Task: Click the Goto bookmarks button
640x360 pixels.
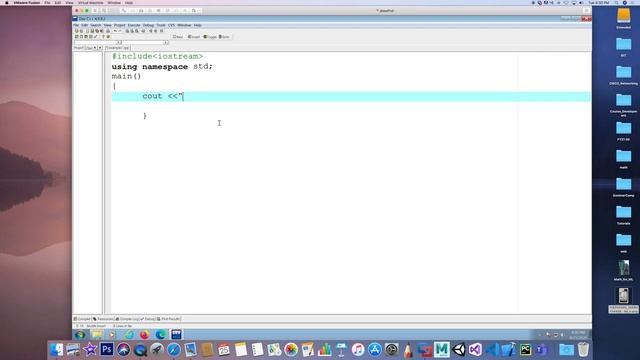Action: tap(224, 37)
